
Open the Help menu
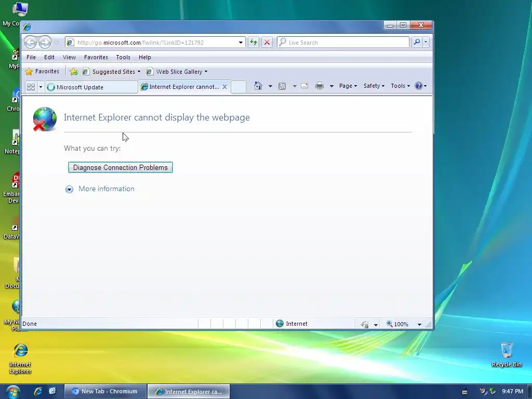point(144,57)
